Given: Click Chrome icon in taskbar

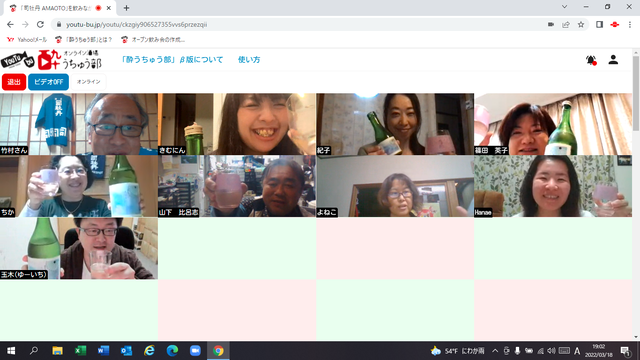Looking at the screenshot, I should (x=218, y=351).
